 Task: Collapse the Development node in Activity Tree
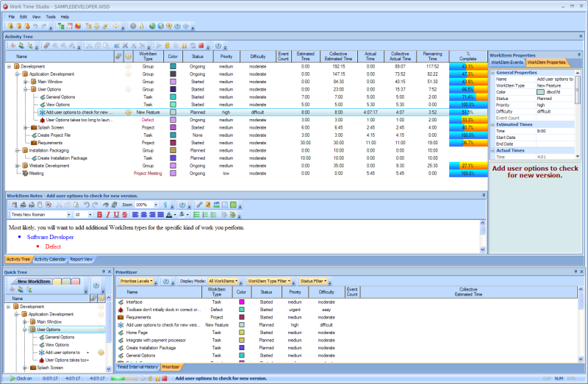click(9, 66)
